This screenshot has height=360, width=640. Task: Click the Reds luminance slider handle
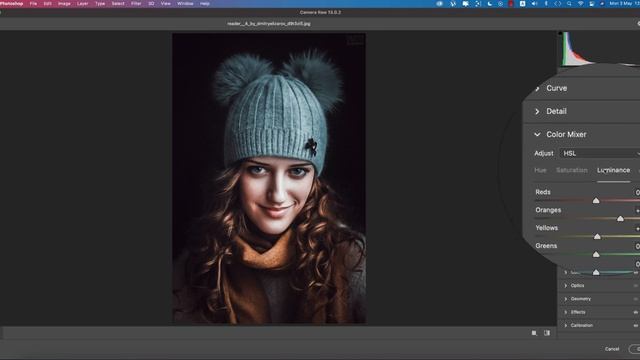pyautogui.click(x=596, y=200)
